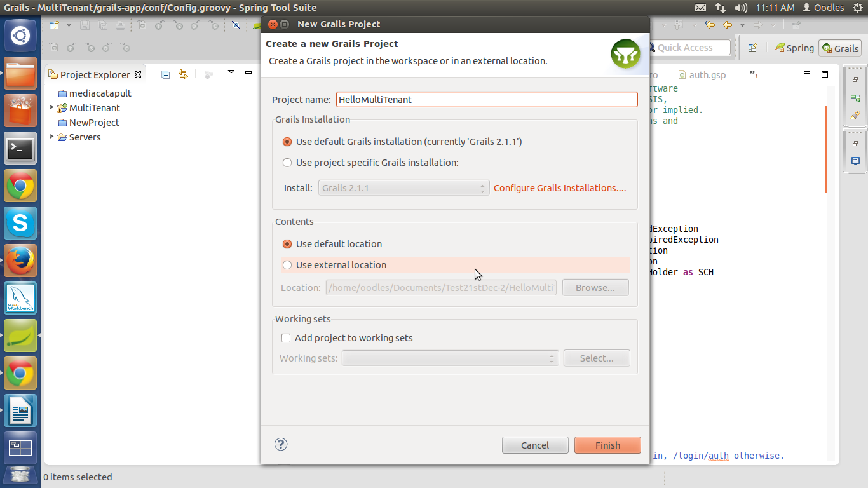Open workspace switcher in launcher
Viewport: 868px width, 488px height.
[x=20, y=448]
